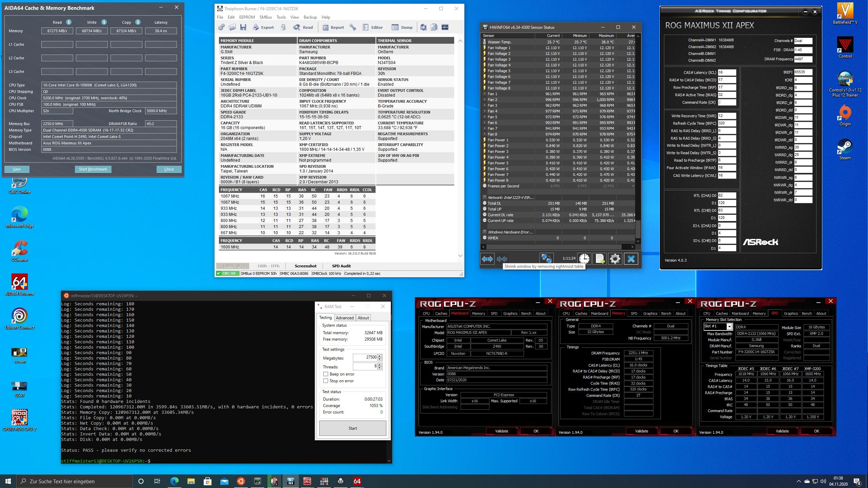Enable Stop on error checkbox

click(x=326, y=381)
